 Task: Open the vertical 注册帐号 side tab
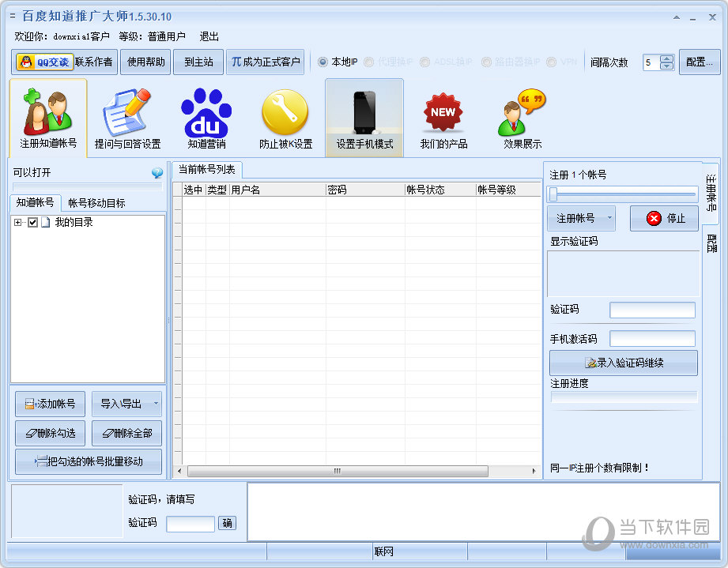point(711,192)
